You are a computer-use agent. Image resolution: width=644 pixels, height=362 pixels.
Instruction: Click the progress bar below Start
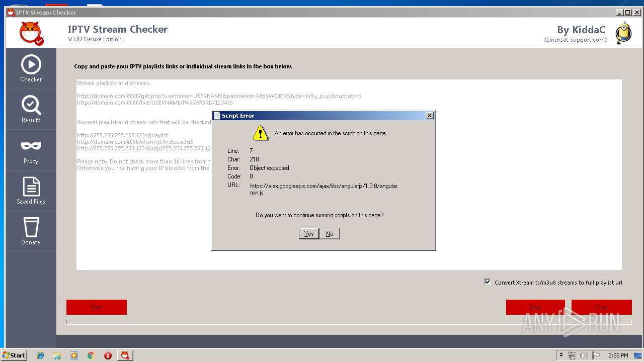pyautogui.click(x=349, y=322)
